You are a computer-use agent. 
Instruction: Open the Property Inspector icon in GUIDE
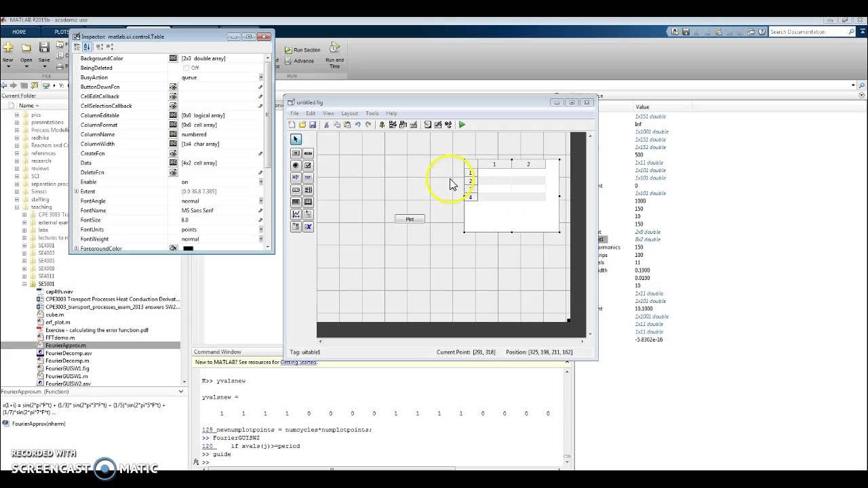tap(437, 125)
